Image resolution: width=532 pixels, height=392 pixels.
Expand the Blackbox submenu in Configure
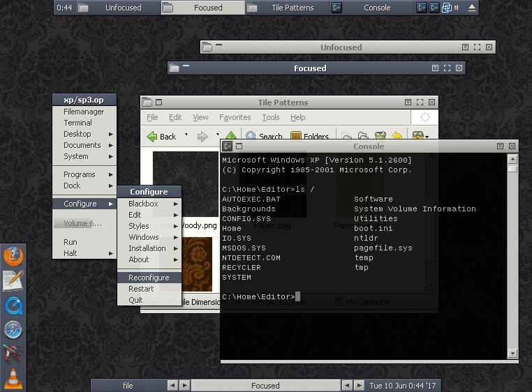(149, 204)
